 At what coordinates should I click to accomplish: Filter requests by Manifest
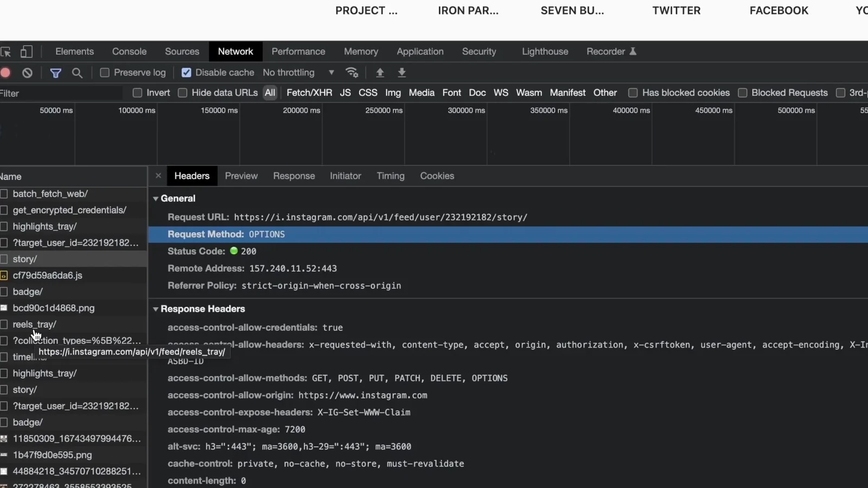[567, 93]
